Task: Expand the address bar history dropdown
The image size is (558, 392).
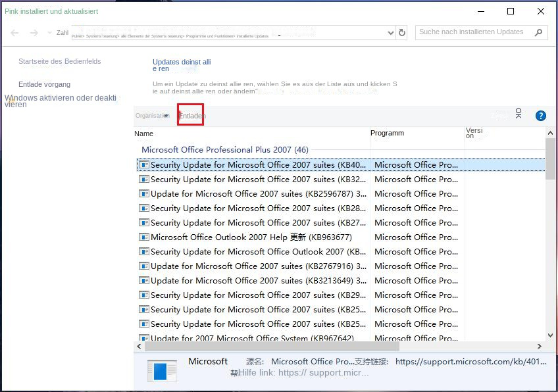Action: pyautogui.click(x=390, y=33)
